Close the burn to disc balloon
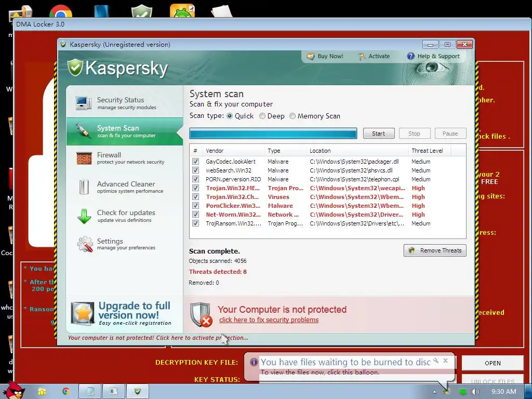 tap(445, 361)
